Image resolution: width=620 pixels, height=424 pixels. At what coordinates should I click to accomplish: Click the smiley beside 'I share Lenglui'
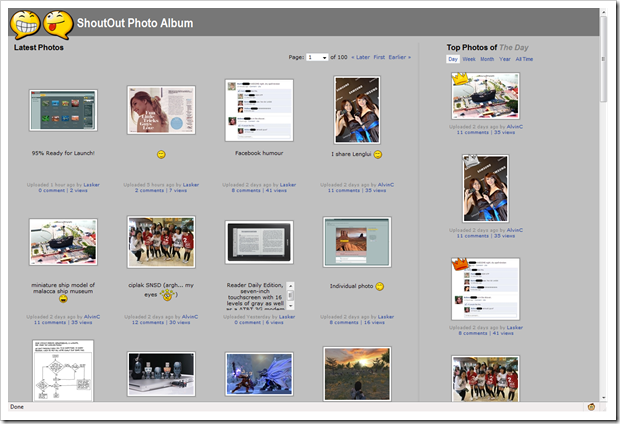coord(378,154)
